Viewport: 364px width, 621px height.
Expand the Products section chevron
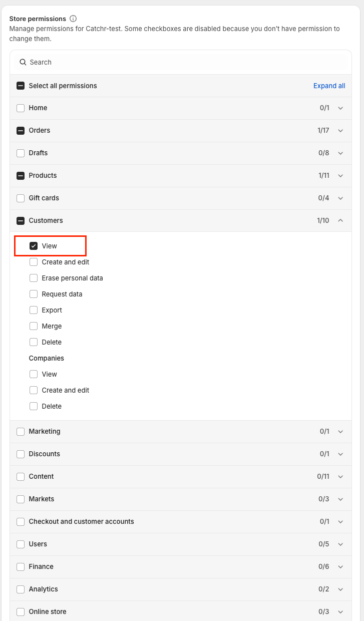pyautogui.click(x=340, y=176)
